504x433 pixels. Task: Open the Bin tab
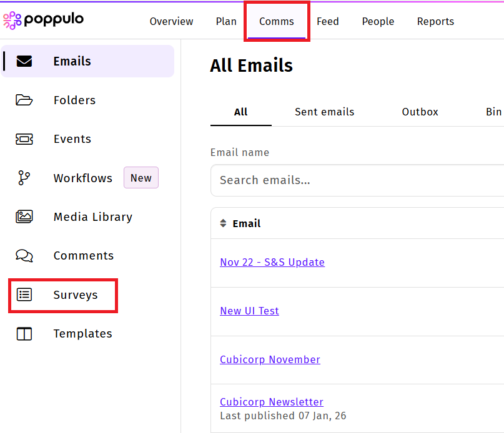(x=493, y=112)
